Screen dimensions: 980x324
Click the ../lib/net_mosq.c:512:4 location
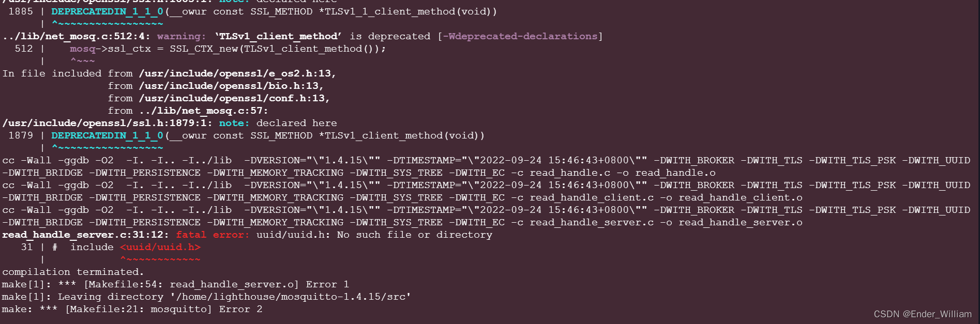coord(76,37)
